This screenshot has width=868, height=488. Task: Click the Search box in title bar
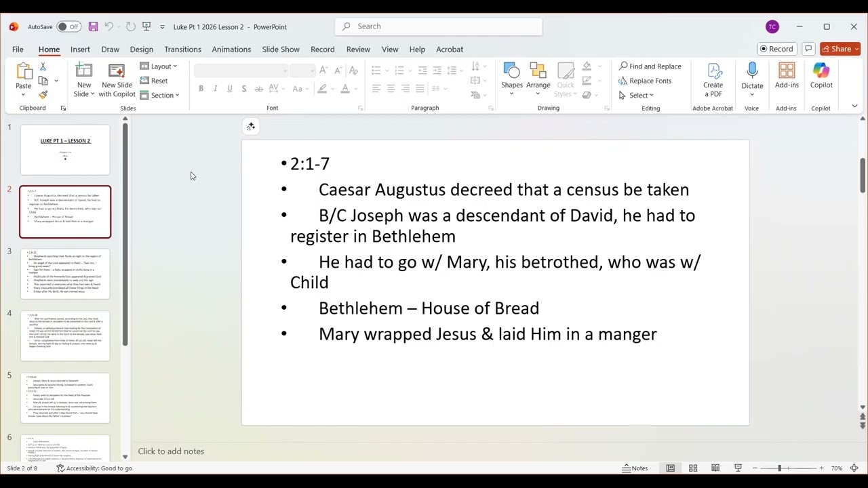[x=439, y=26]
